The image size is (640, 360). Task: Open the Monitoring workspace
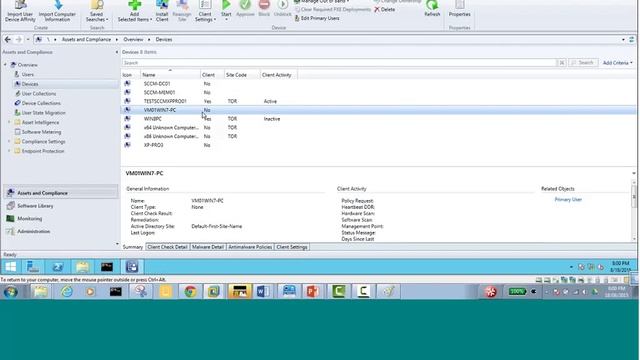(61, 219)
